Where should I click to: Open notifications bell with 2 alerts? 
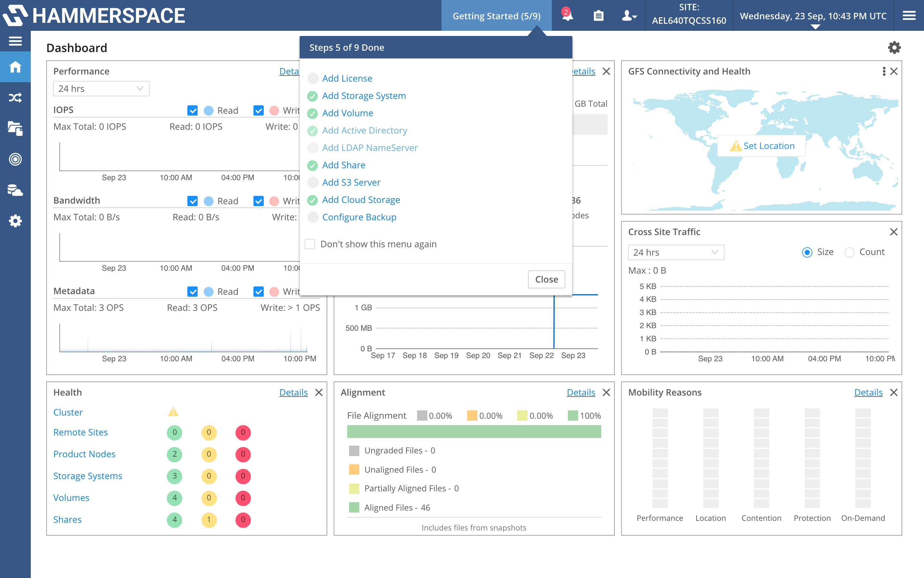567,15
